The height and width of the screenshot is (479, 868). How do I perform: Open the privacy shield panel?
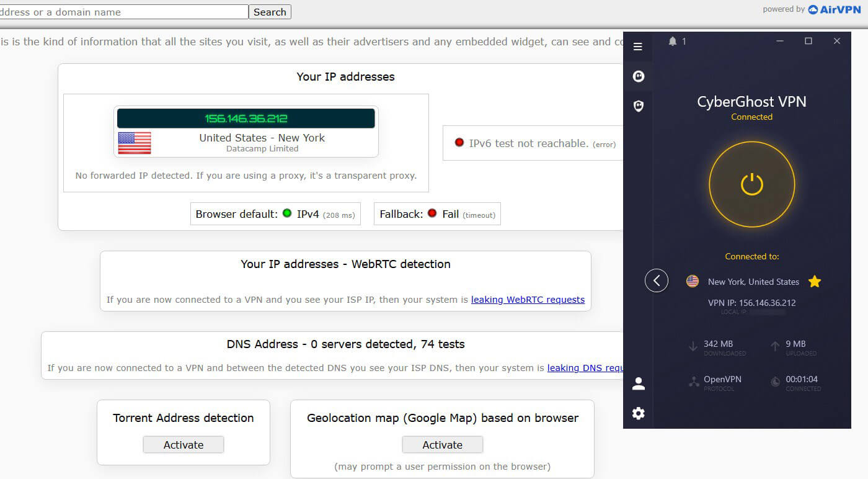638,105
